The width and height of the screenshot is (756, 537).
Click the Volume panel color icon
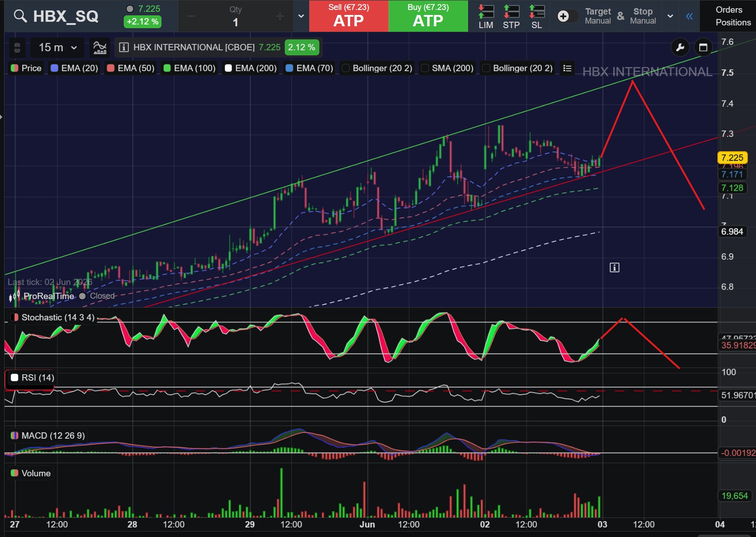(x=15, y=473)
